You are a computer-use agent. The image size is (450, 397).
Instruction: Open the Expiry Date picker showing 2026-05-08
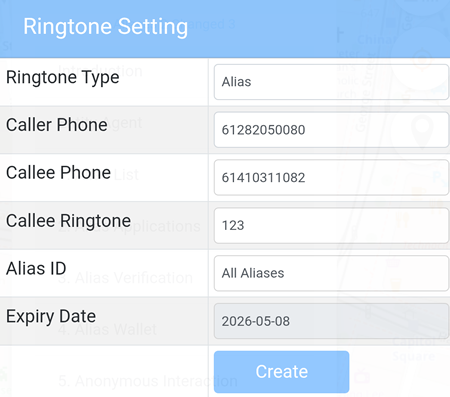coord(331,321)
